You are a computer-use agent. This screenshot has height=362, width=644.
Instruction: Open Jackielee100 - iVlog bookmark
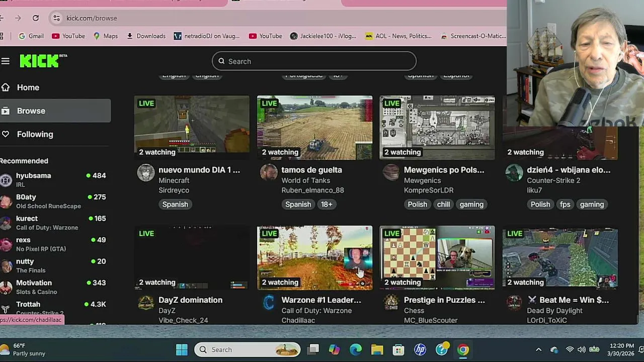(323, 36)
